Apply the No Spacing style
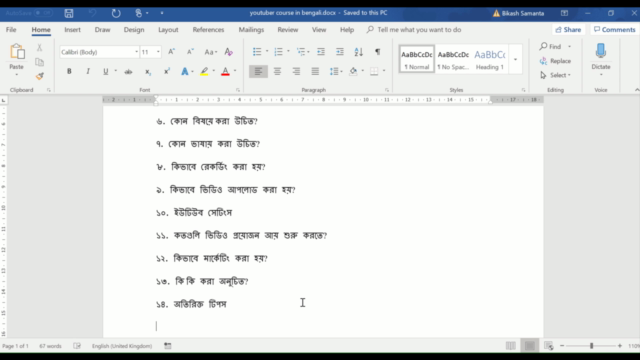 [453, 59]
